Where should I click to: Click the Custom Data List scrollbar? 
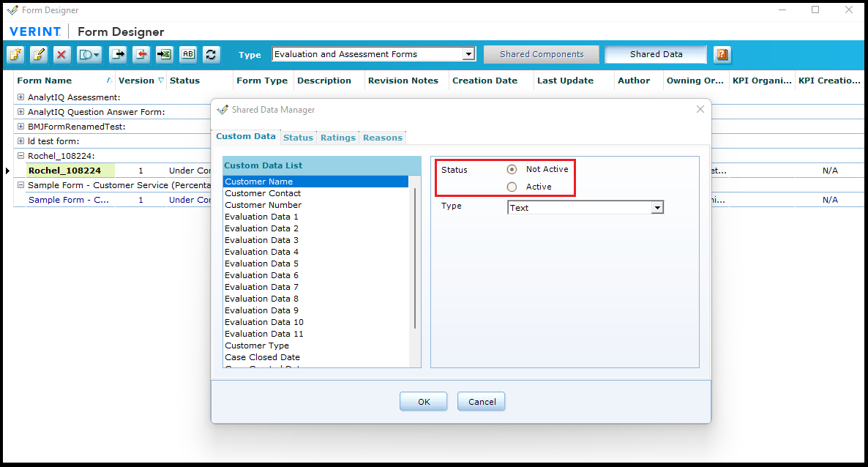[x=415, y=258]
